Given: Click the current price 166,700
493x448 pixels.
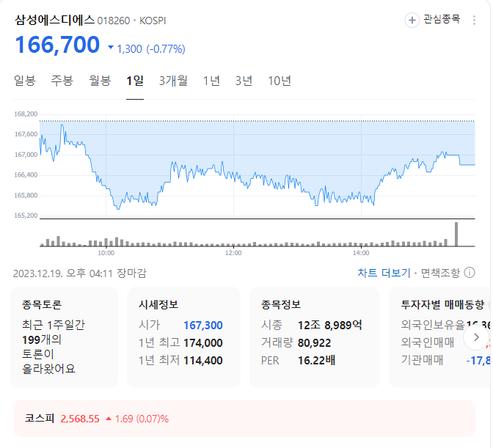Looking at the screenshot, I should 57,45.
